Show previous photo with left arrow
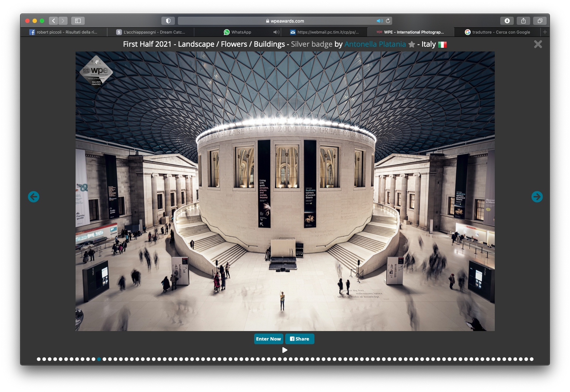This screenshot has height=392, width=570. coord(33,197)
